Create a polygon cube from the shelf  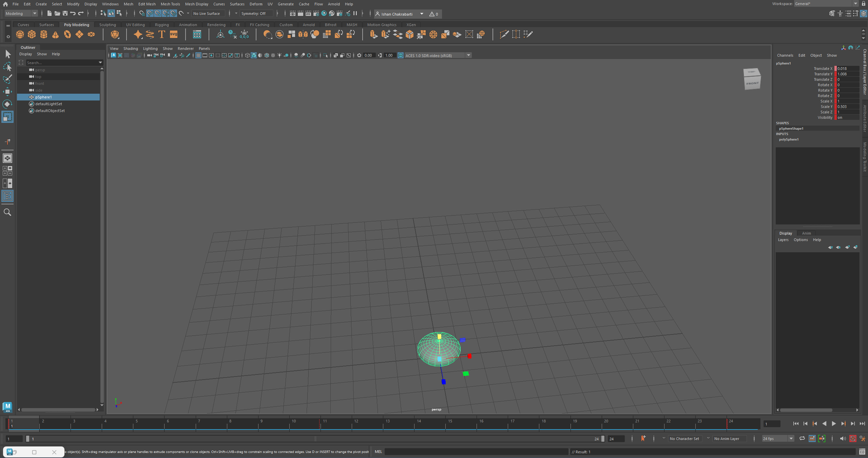coord(32,34)
